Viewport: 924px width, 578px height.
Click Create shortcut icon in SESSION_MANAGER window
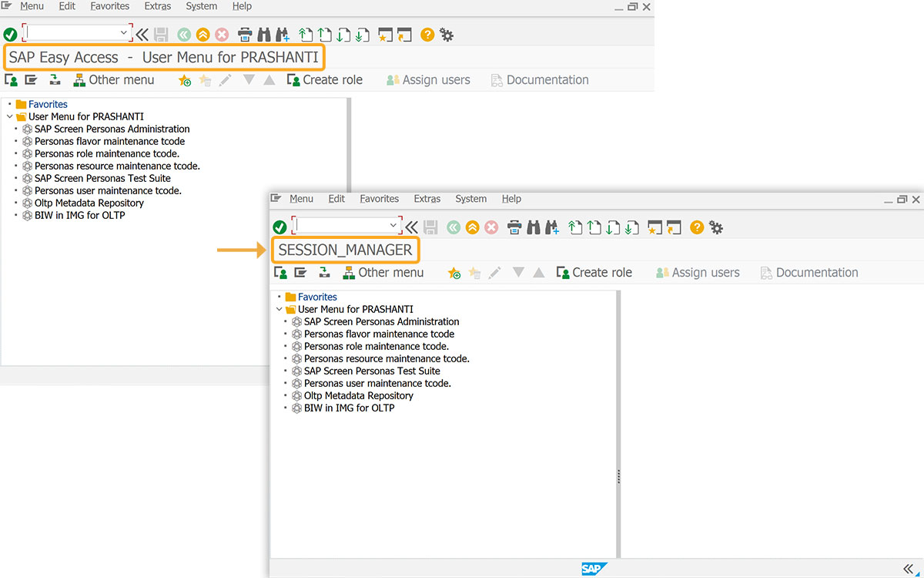(x=674, y=227)
